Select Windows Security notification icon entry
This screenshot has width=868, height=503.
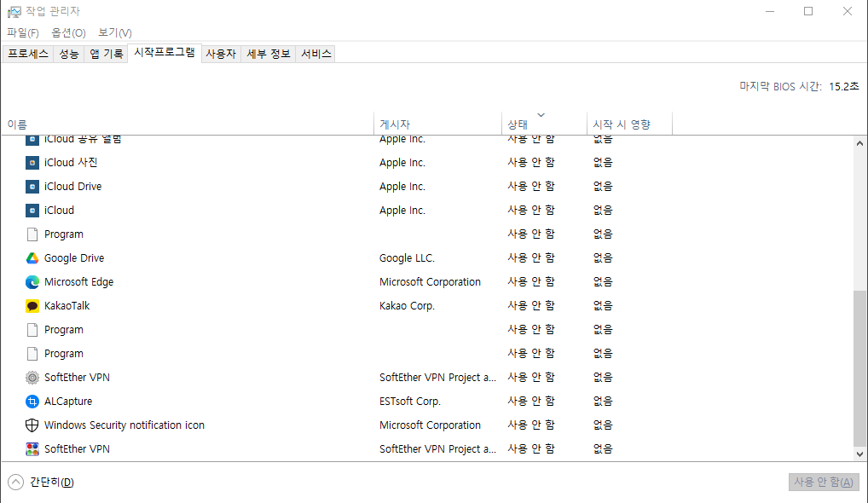(x=124, y=425)
